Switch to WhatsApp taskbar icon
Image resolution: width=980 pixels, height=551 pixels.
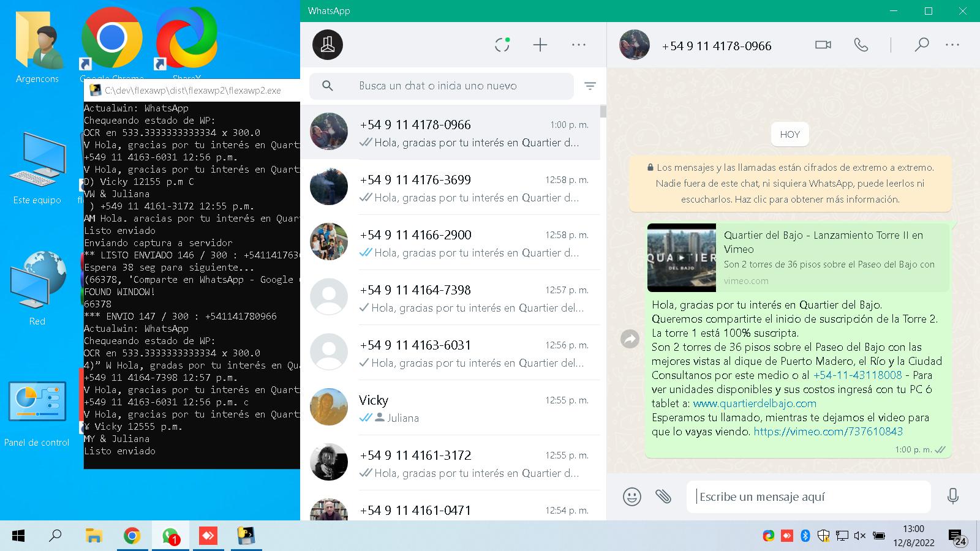tap(170, 536)
